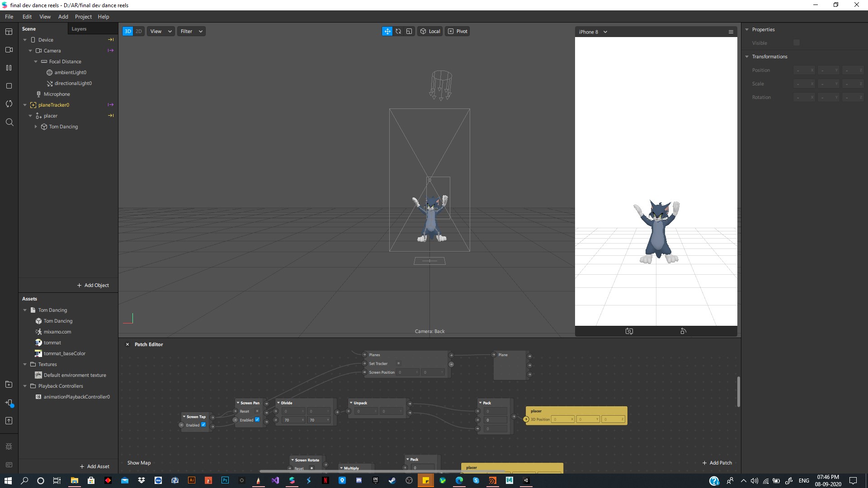Toggle the Visible checkbox in Properties
The image size is (868, 488).
coord(796,43)
